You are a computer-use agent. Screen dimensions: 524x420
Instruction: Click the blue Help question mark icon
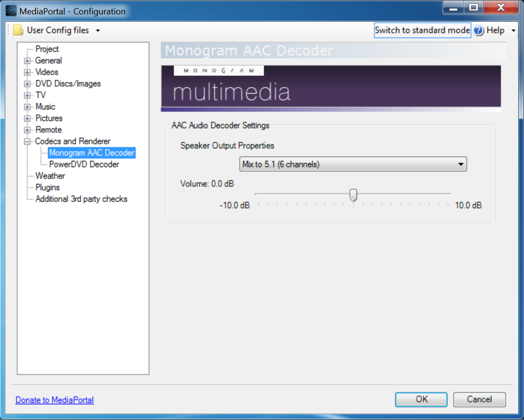[478, 30]
